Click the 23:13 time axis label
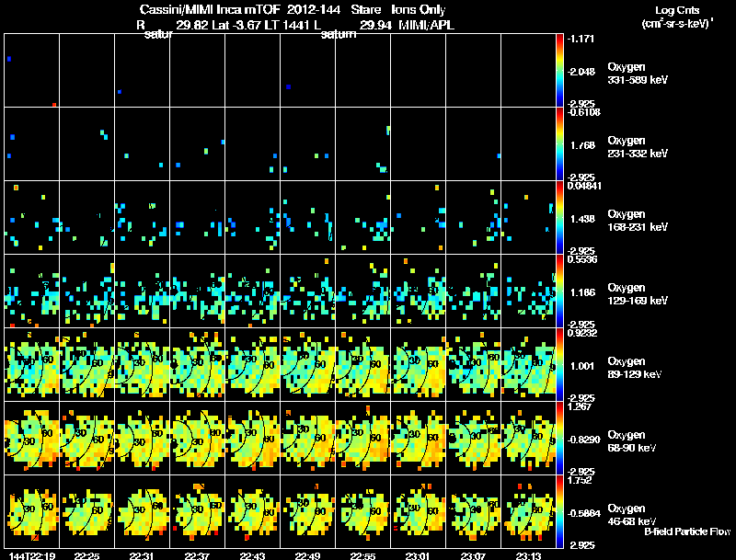Viewport: 736px width, 560px height. (528, 555)
